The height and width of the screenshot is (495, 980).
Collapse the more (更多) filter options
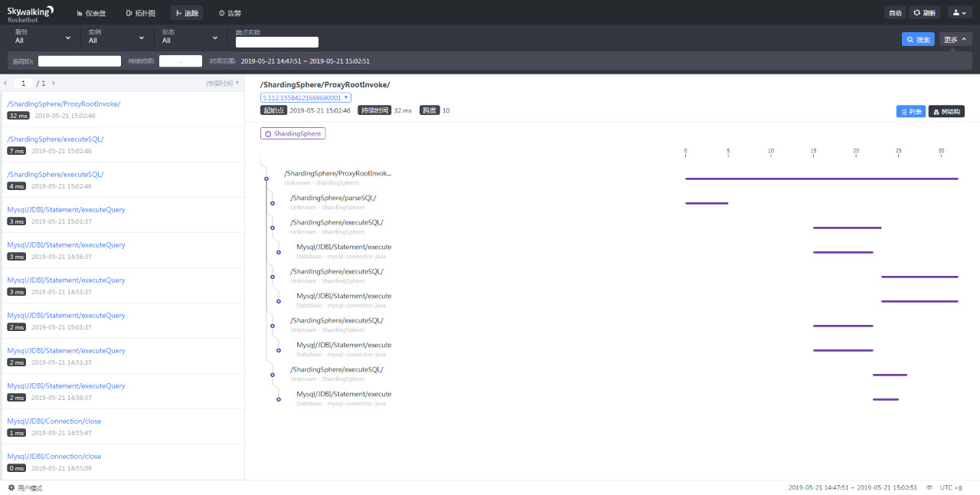tap(955, 39)
